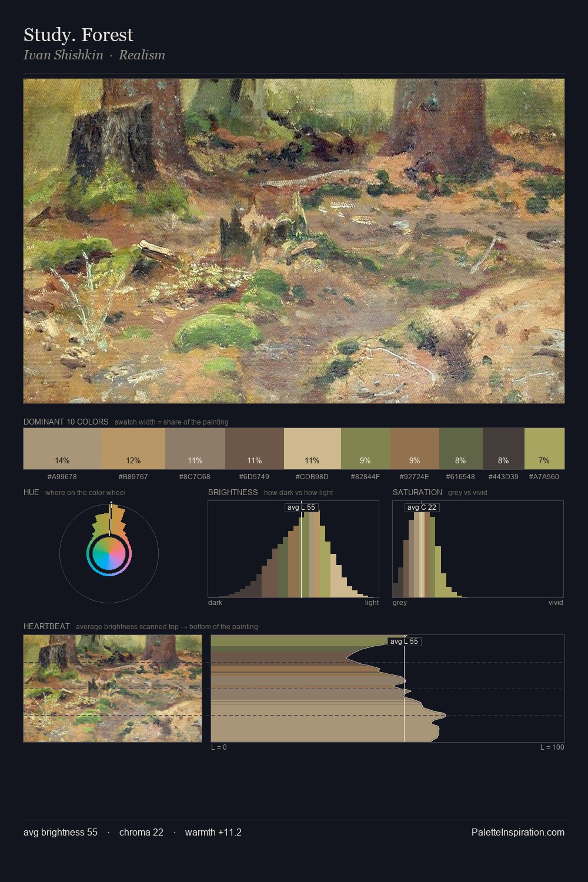Click the main Forest painting image
Image resolution: width=588 pixels, height=882 pixels.
coord(294,241)
